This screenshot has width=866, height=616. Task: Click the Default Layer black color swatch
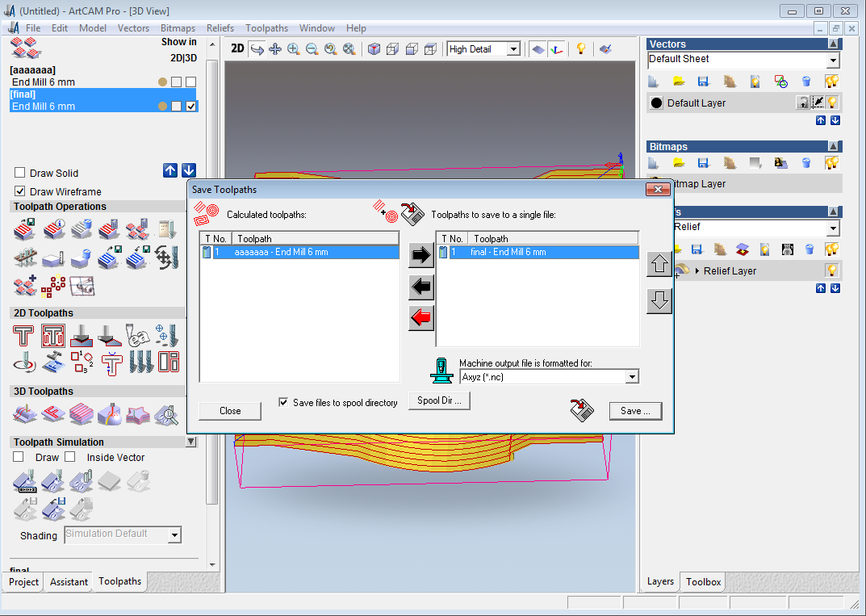[x=656, y=103]
